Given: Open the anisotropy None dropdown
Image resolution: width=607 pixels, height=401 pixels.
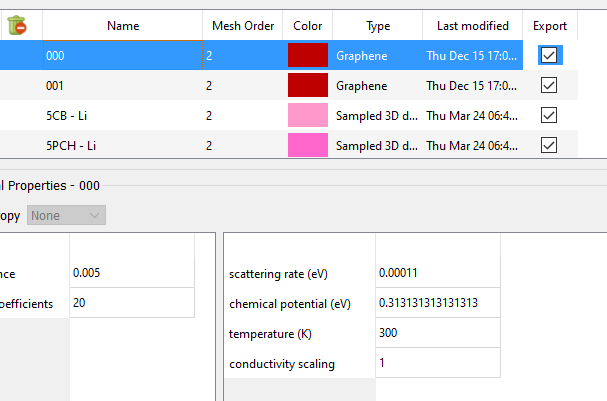Looking at the screenshot, I should click(67, 215).
